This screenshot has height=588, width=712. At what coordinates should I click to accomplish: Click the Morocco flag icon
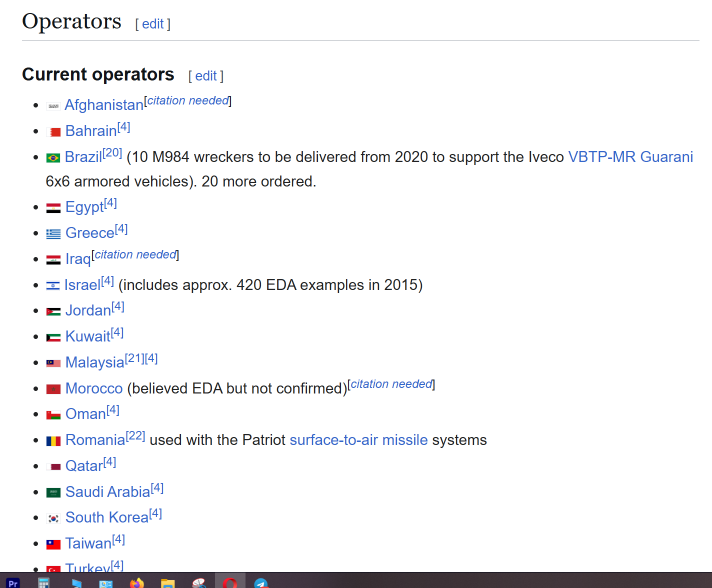coord(53,389)
